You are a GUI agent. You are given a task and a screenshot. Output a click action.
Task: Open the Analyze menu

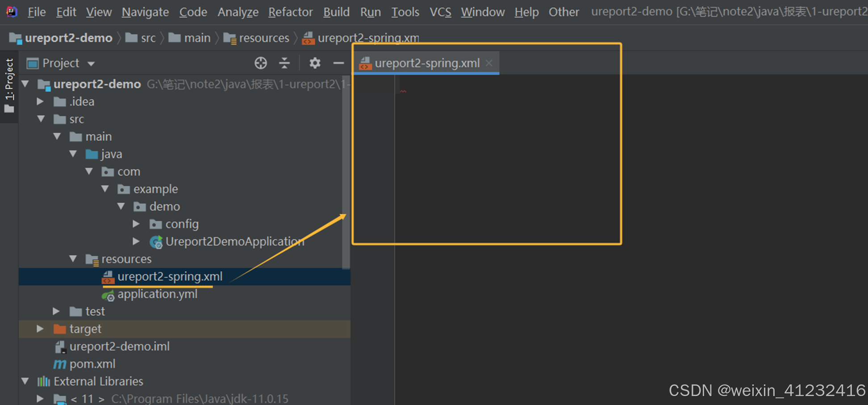coord(238,12)
